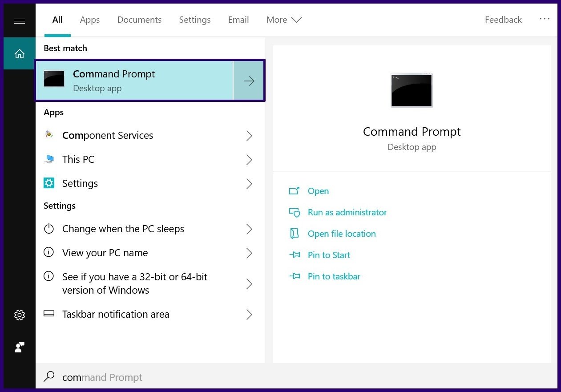
Task: Open the hamburger menu in the sidebar
Action: pyautogui.click(x=20, y=21)
